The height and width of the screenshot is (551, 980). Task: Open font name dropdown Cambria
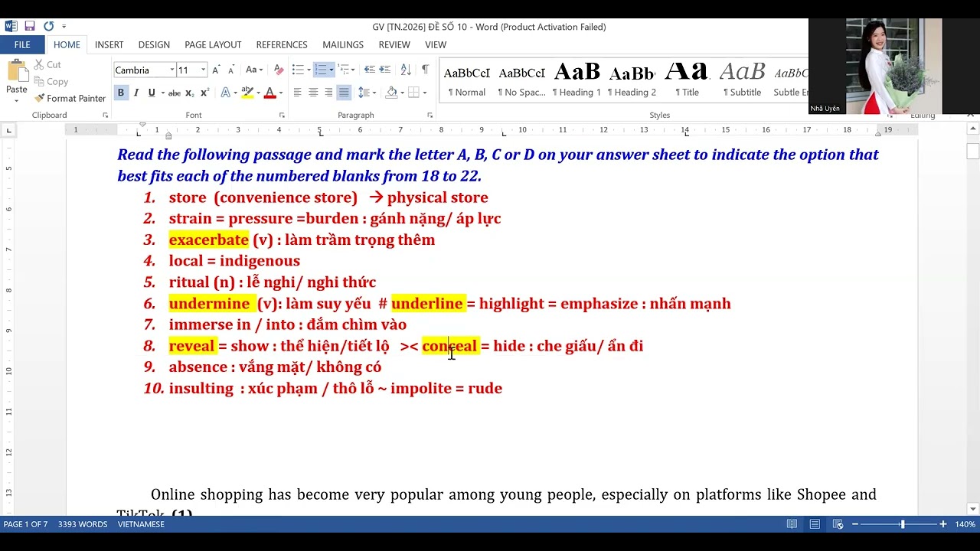click(171, 70)
